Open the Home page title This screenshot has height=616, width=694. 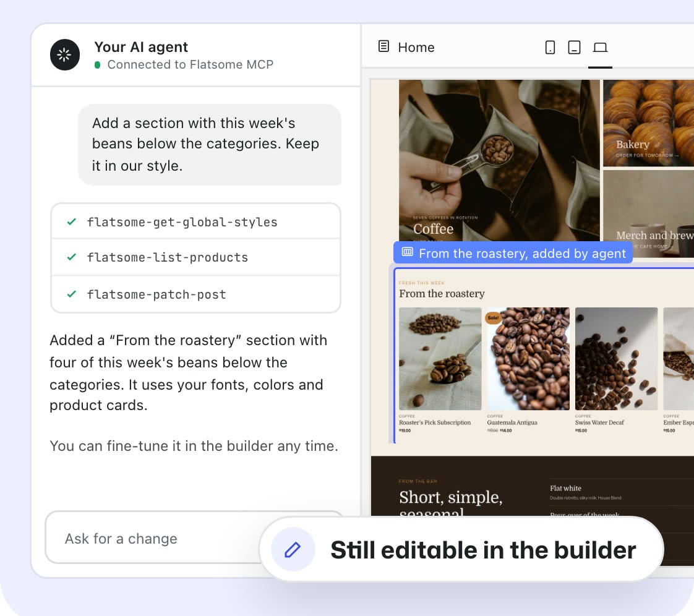point(416,48)
